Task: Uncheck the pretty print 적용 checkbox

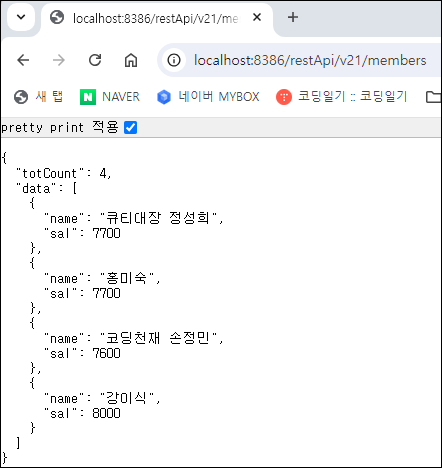Action: pos(130,127)
